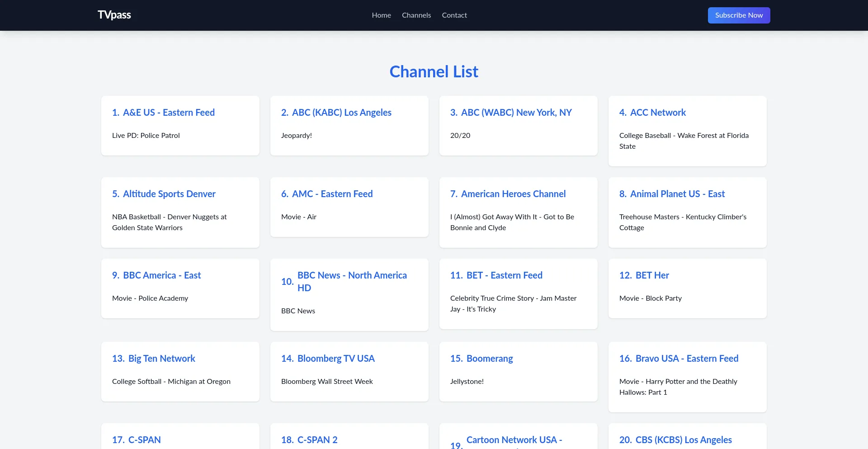Image resolution: width=868 pixels, height=449 pixels.
Task: Open the Contact page link
Action: coord(454,15)
